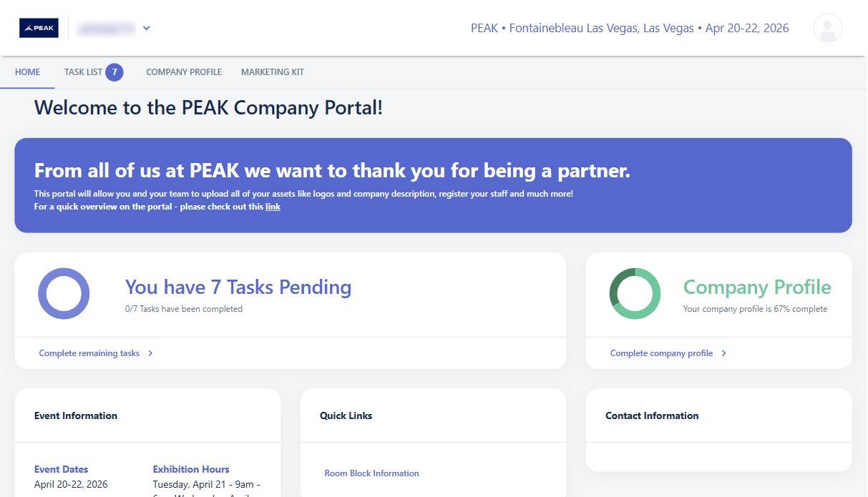Switch to the Home tab
Screen dimensions: 868x497
click(x=27, y=72)
